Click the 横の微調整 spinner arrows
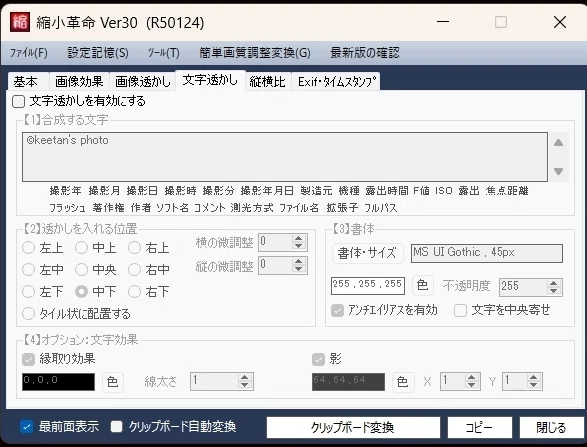 click(x=298, y=242)
